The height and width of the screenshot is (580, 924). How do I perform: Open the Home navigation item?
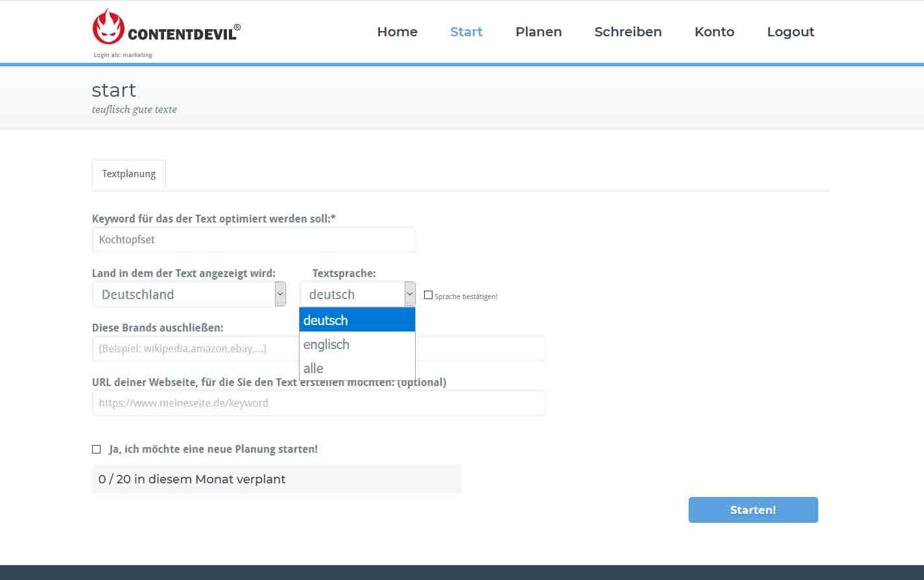pos(397,32)
